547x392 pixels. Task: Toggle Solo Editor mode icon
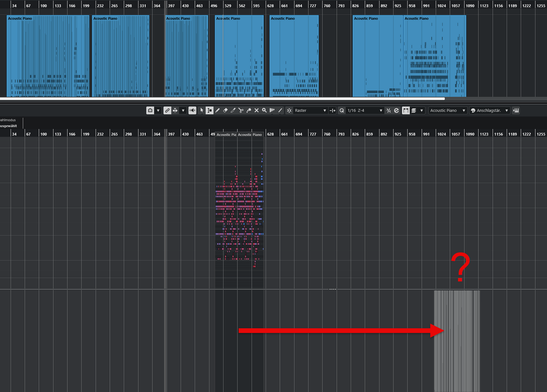coord(150,110)
